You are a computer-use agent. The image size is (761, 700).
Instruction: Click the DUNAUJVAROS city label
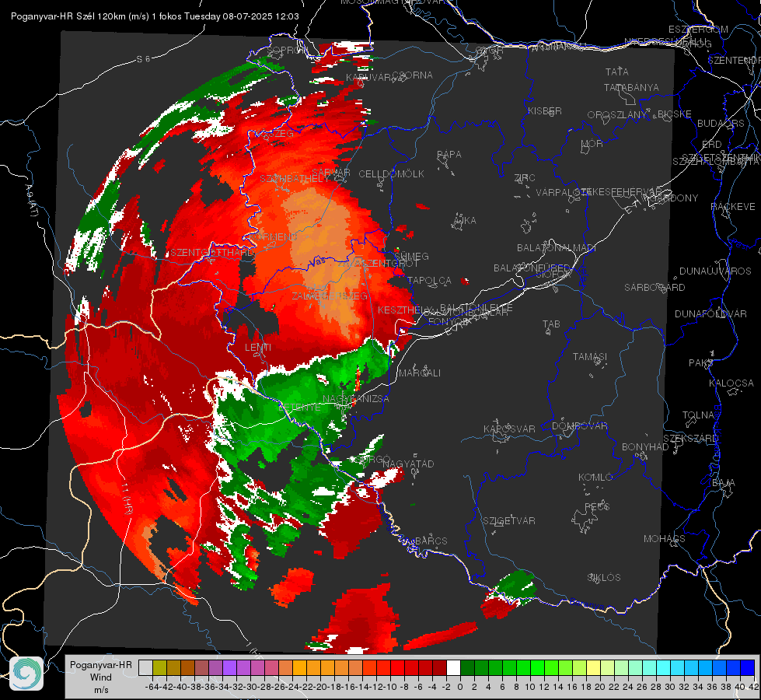pos(715,271)
